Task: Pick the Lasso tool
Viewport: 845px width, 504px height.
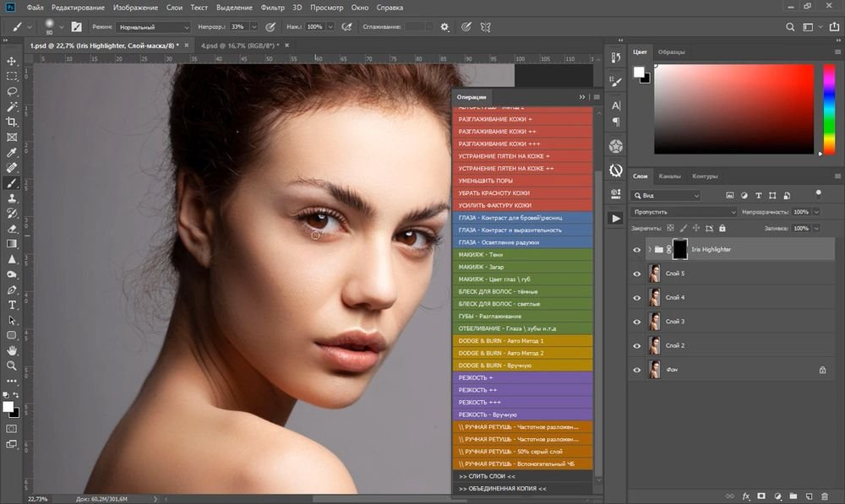Action: [12, 91]
